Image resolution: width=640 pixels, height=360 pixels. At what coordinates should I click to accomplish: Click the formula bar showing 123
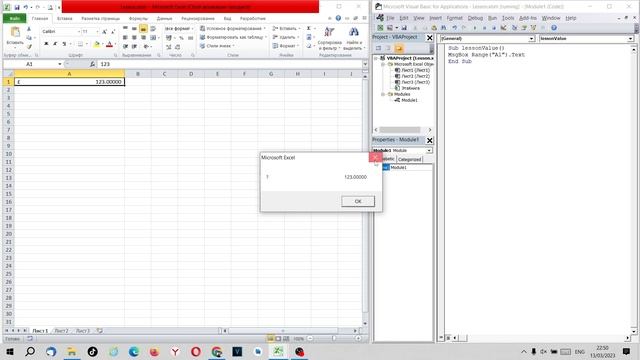tap(230, 64)
